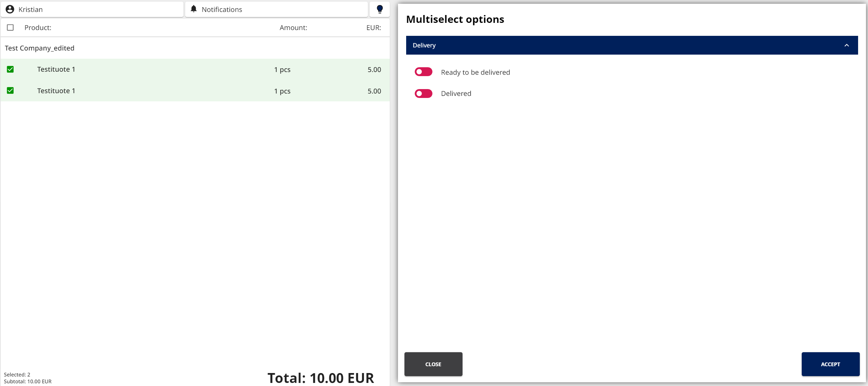
Task: Click the Total: 10.00 EUR text
Action: 320,377
